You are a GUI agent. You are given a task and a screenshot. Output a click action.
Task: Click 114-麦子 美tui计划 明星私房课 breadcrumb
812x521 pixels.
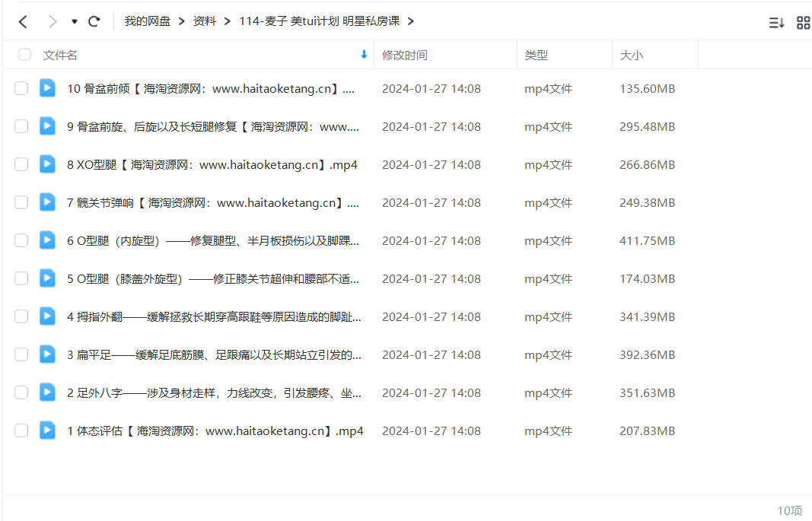319,21
